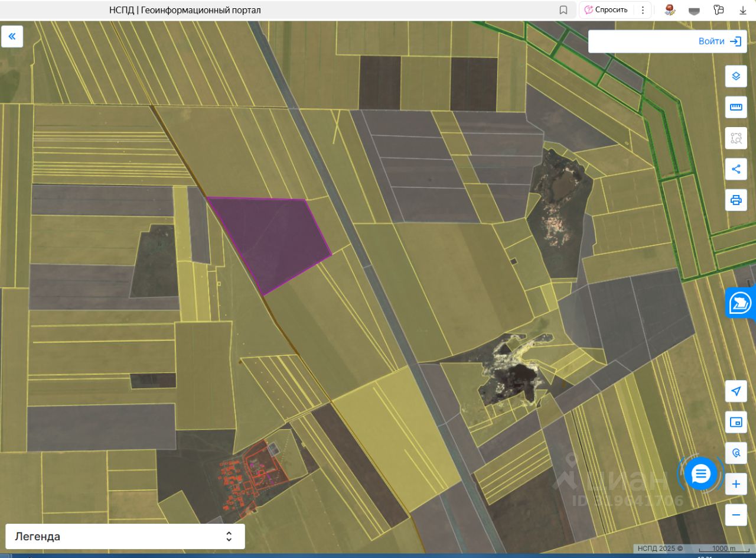Click the page title НСПД | Геоинформационный портал

pyautogui.click(x=185, y=10)
